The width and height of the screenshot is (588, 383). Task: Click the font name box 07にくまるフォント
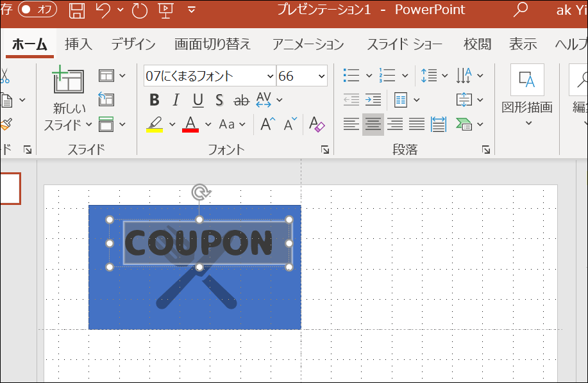205,76
